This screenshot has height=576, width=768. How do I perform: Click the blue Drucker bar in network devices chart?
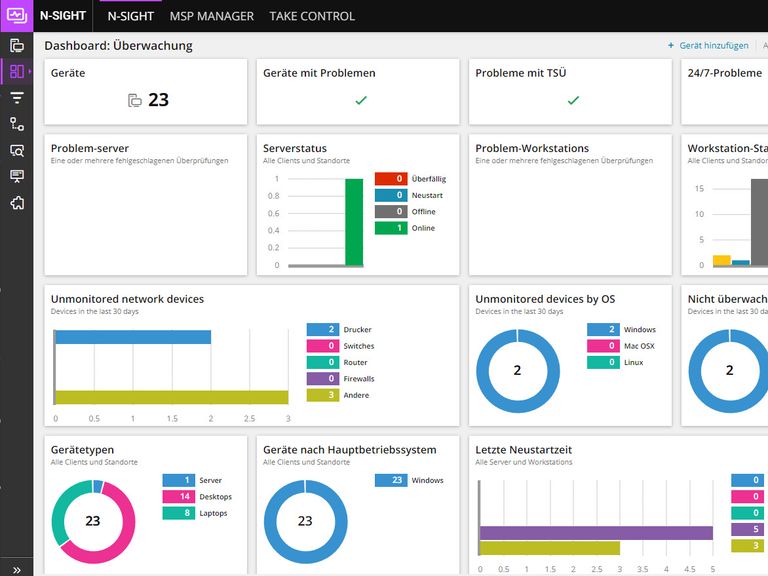[133, 337]
